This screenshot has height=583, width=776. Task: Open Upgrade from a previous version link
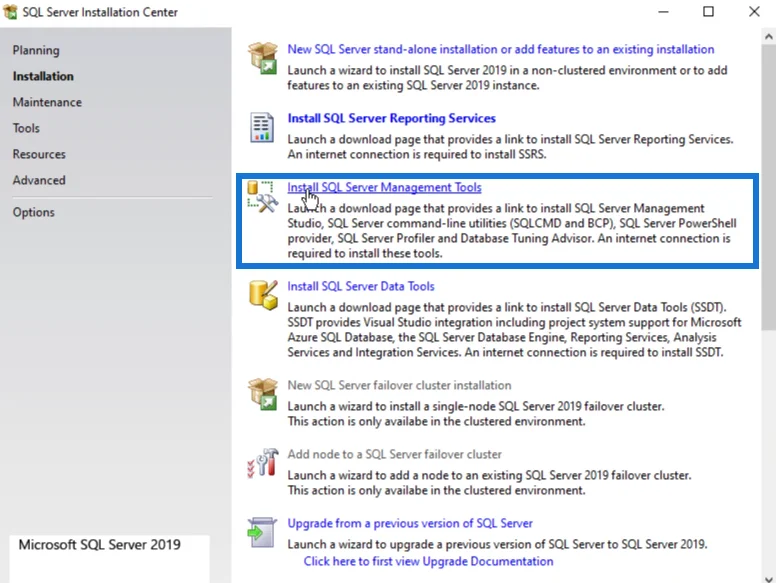point(410,524)
